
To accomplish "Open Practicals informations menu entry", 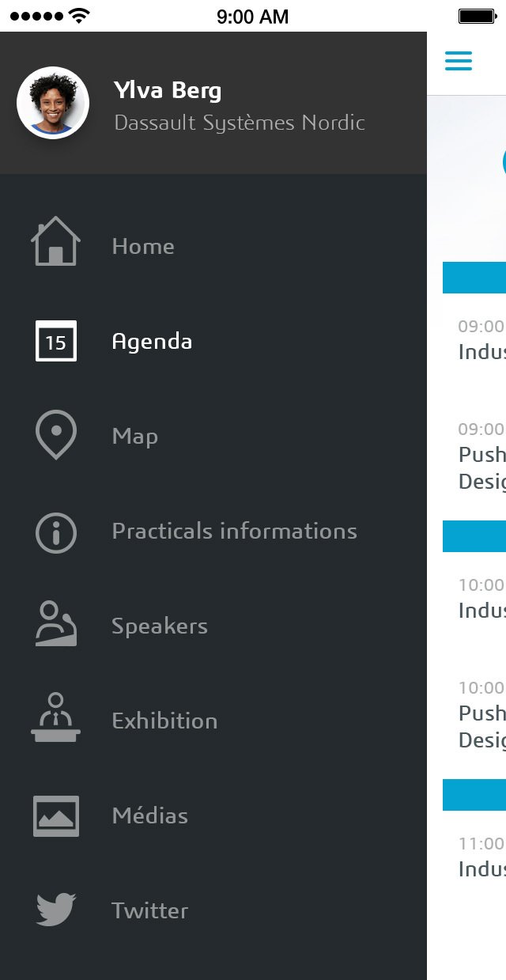I will (234, 532).
